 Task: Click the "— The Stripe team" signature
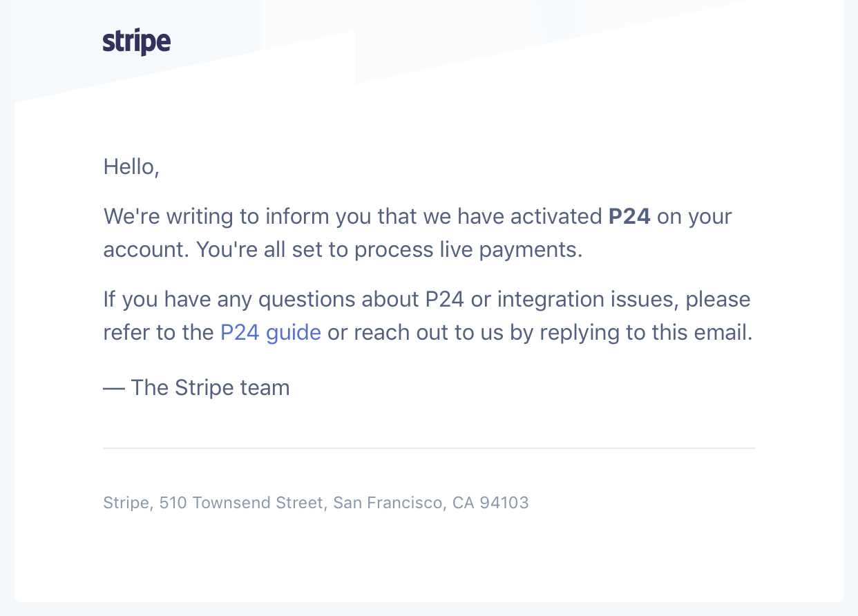coord(197,387)
